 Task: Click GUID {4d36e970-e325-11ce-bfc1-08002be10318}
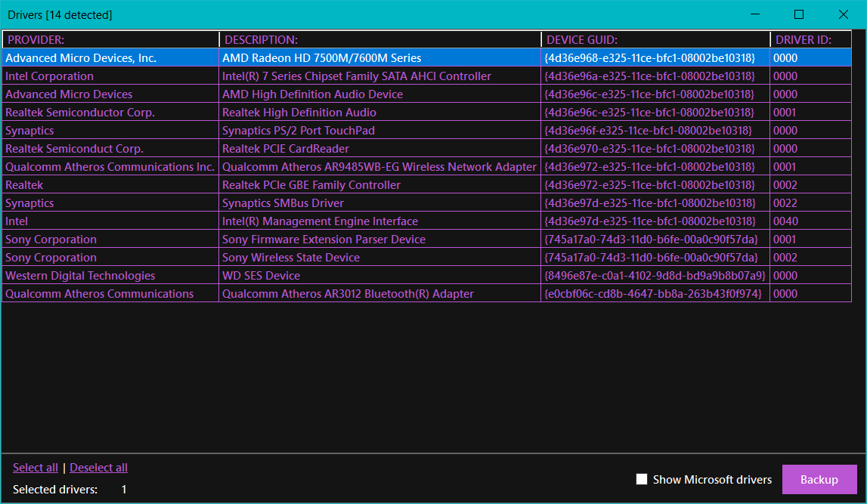pyautogui.click(x=655, y=149)
